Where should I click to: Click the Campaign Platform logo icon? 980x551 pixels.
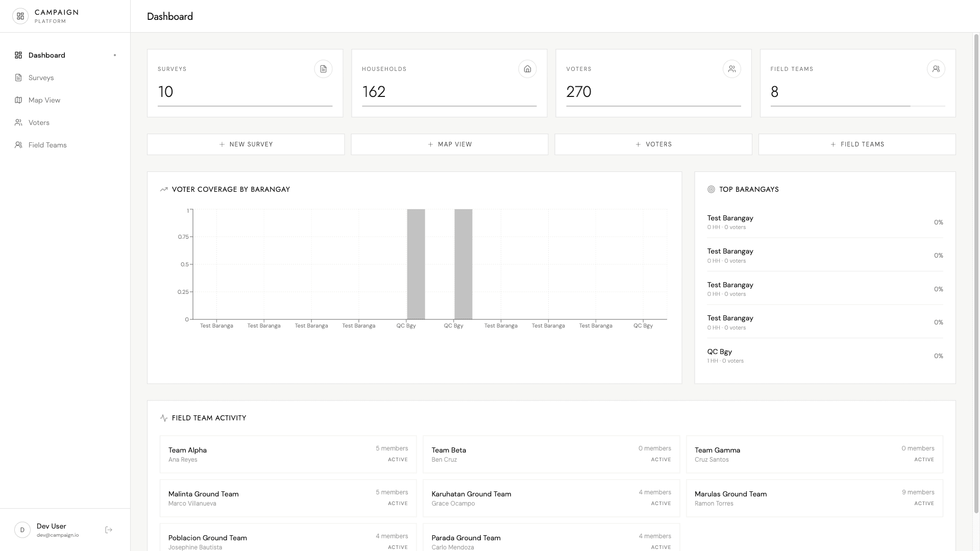20,16
